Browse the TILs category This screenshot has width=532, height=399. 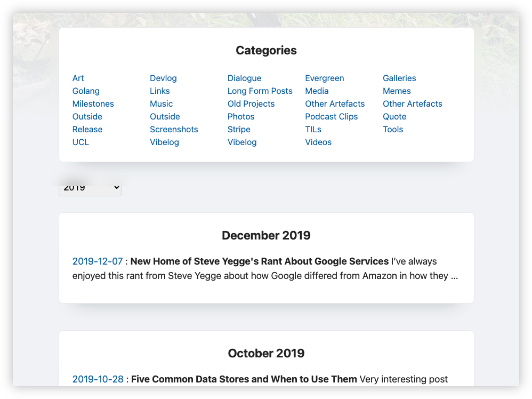click(x=313, y=130)
